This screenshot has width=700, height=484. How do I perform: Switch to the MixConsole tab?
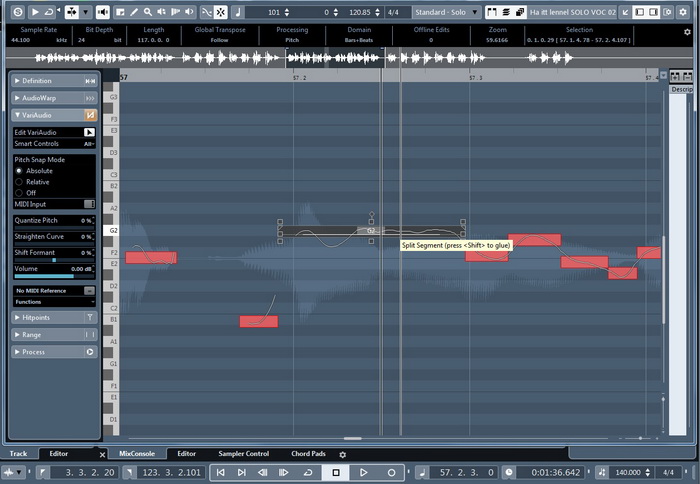(x=137, y=453)
